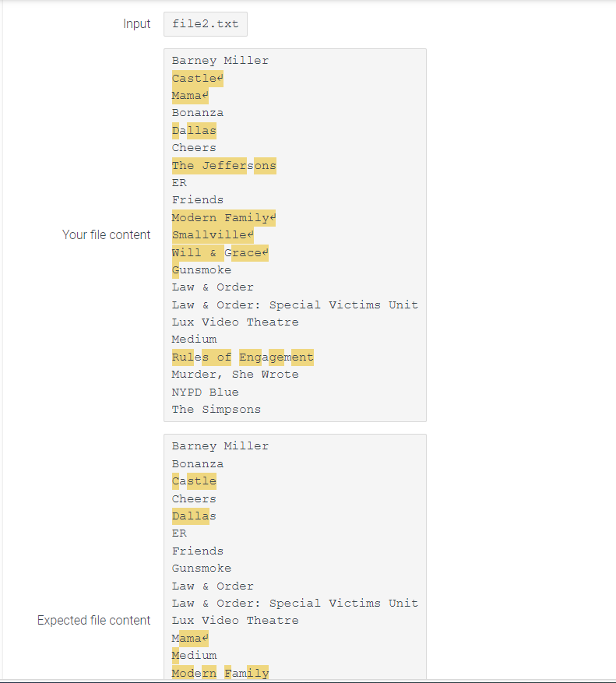616x683 pixels.
Task: Select the highlighted Castle line in your output
Action: point(194,78)
